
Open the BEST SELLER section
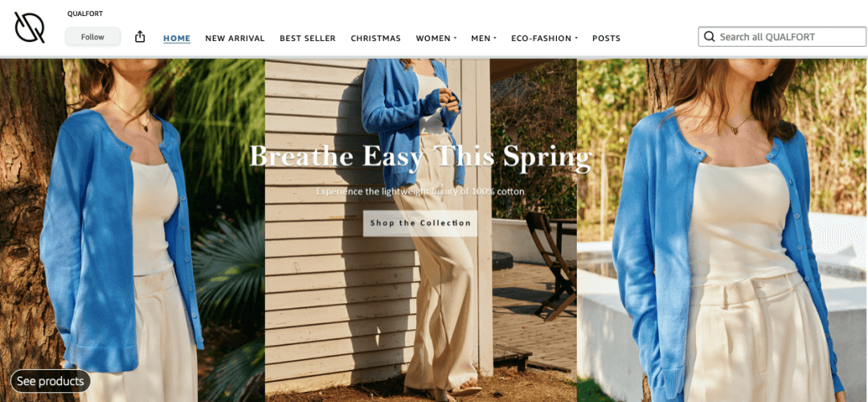click(307, 39)
